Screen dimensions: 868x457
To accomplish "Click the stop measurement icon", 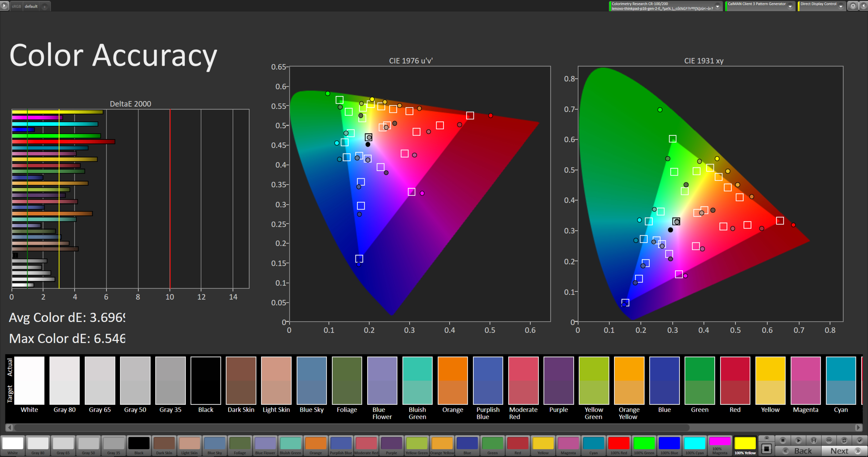I will point(783,440).
